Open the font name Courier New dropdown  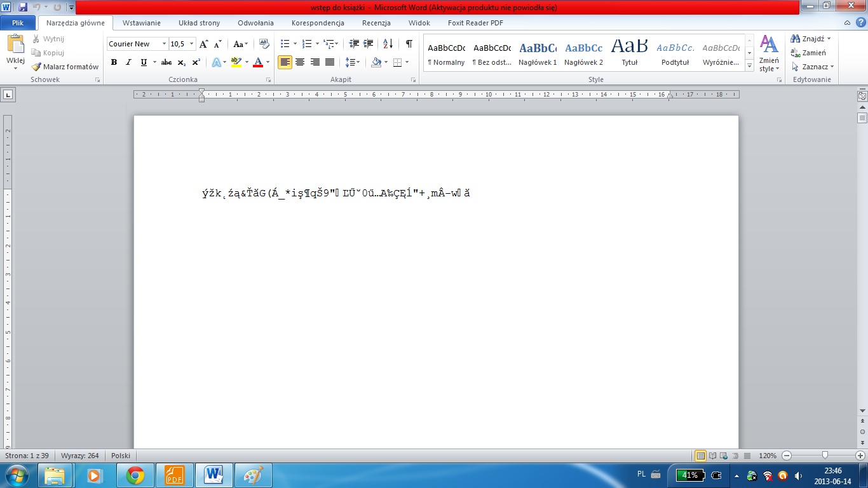point(164,44)
